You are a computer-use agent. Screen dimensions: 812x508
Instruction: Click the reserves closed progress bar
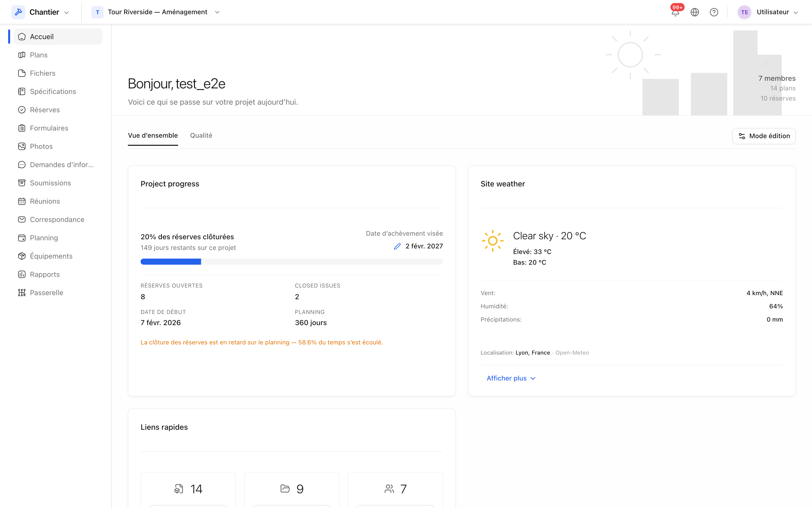click(292, 262)
